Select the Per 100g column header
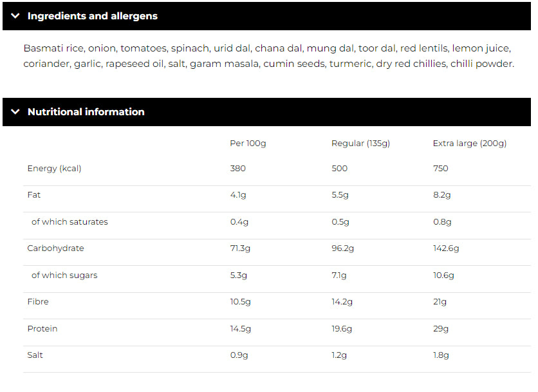The width and height of the screenshot is (538, 392). 248,143
